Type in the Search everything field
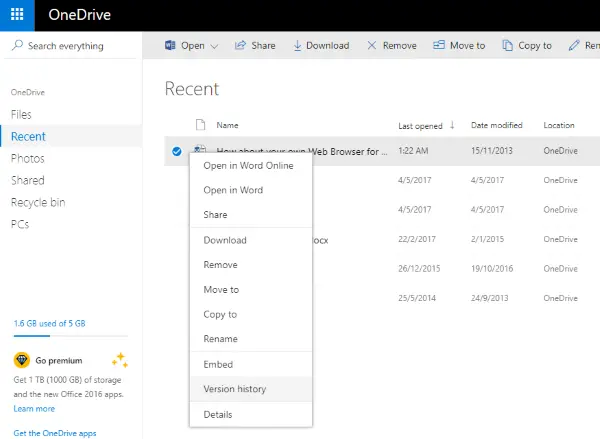600x439 pixels. click(x=80, y=46)
